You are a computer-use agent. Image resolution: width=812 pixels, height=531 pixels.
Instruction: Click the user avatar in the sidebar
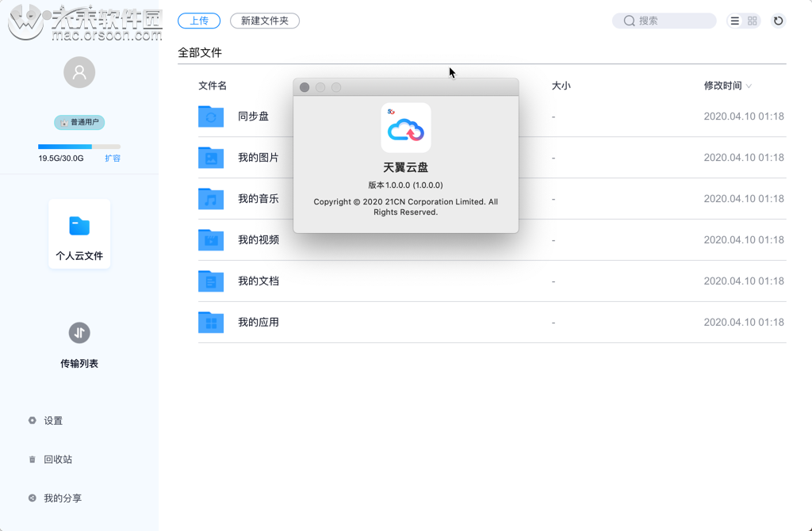pyautogui.click(x=79, y=72)
